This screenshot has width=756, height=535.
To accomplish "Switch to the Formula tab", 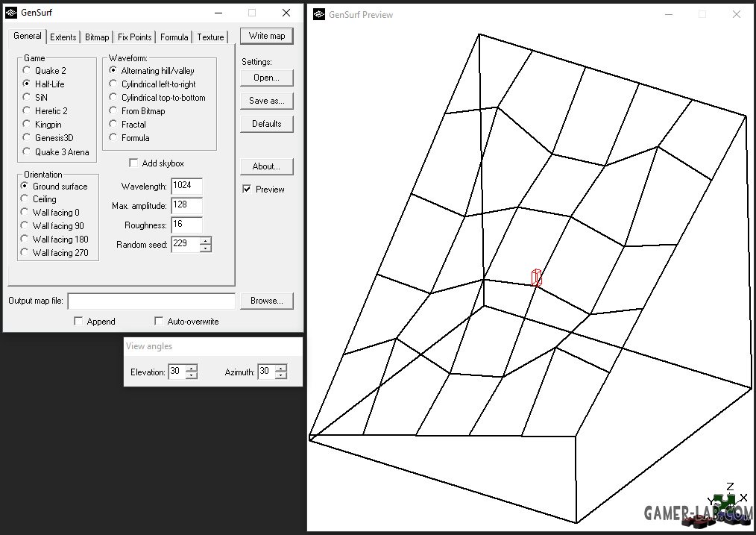I will coord(174,37).
